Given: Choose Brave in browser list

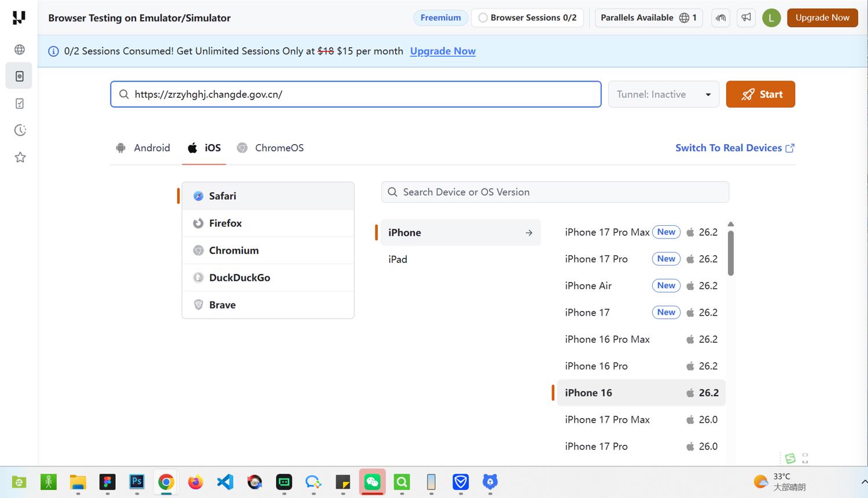Looking at the screenshot, I should click(x=268, y=305).
